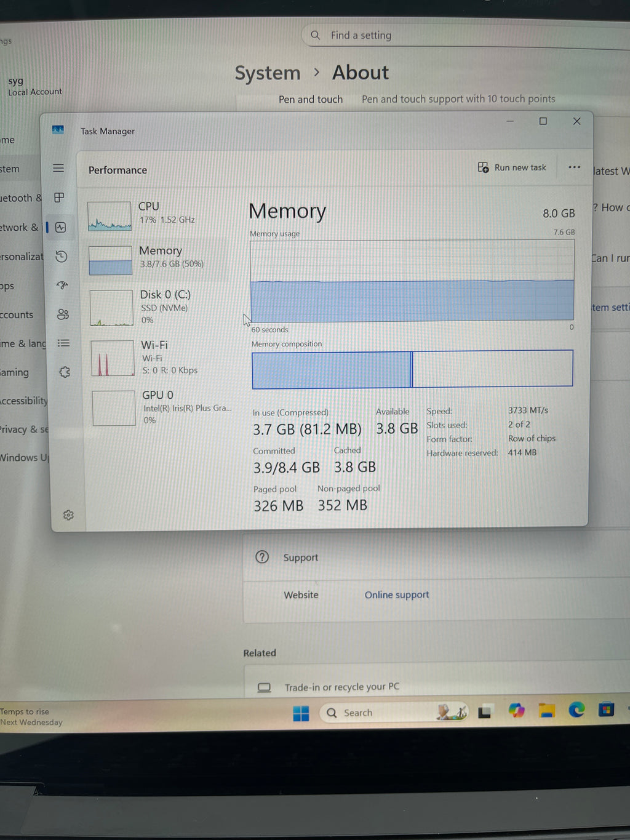Image resolution: width=630 pixels, height=840 pixels.
Task: Select GPU 0 Intel Iris Plus item
Action: [x=161, y=407]
